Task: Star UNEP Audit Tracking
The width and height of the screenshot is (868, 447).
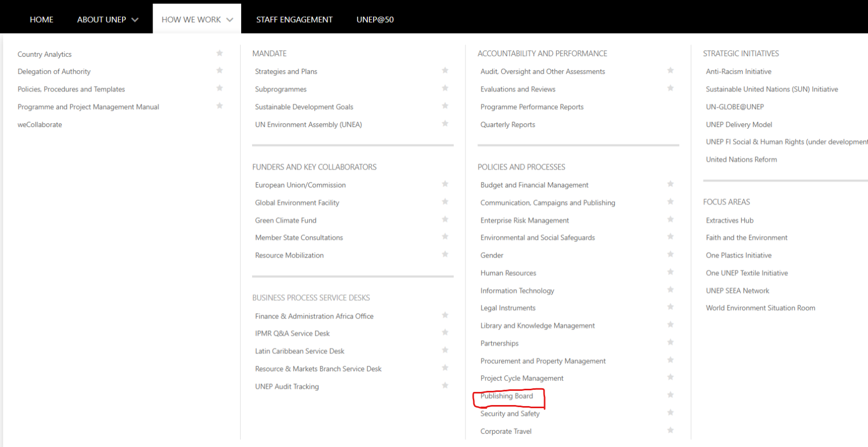Action: tap(445, 385)
